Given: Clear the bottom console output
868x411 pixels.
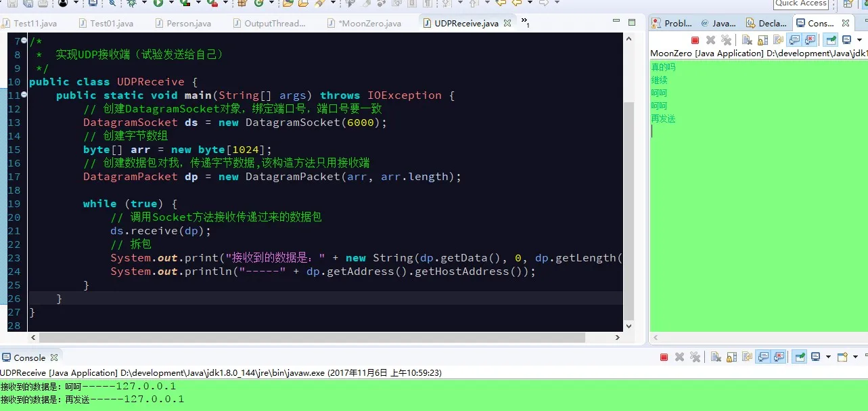Looking at the screenshot, I should [x=716, y=358].
